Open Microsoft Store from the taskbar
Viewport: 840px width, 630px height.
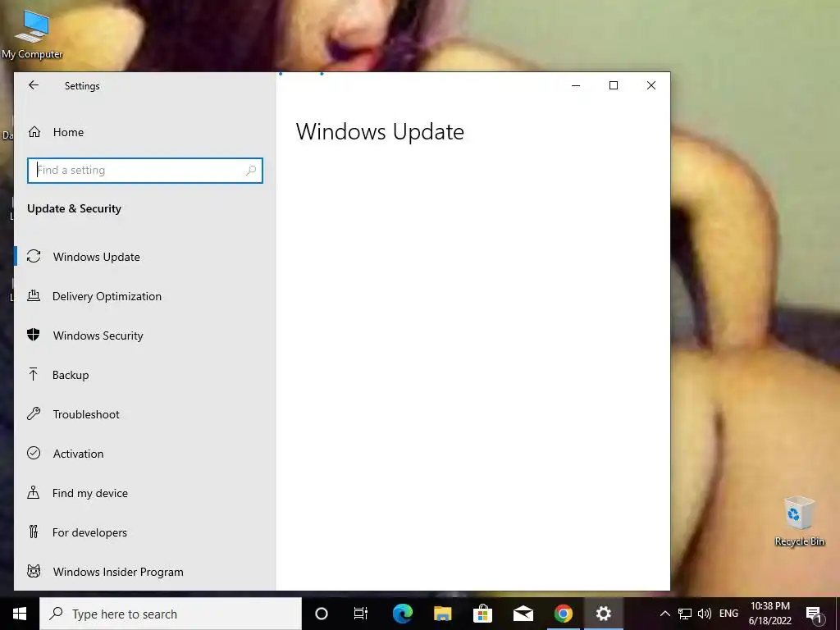[482, 614]
